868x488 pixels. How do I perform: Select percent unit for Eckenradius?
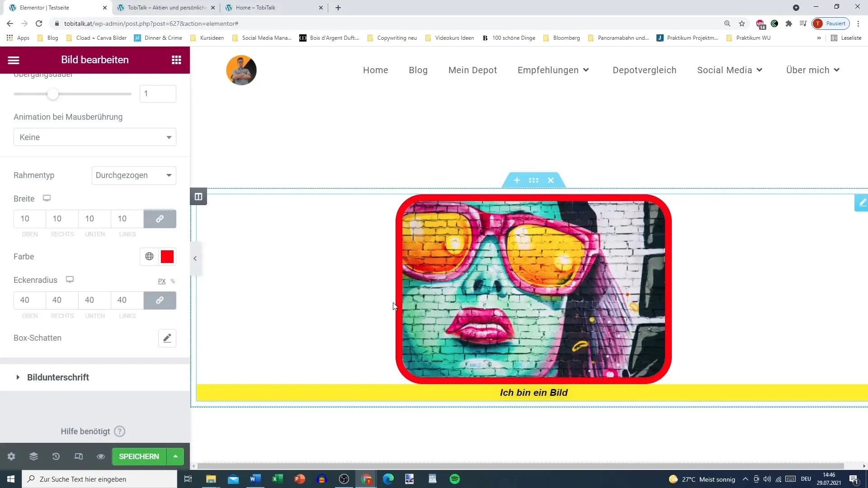click(173, 281)
